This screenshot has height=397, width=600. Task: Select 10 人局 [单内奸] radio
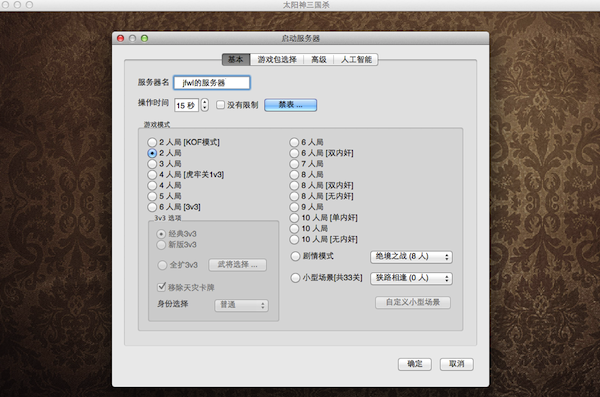[x=294, y=218]
